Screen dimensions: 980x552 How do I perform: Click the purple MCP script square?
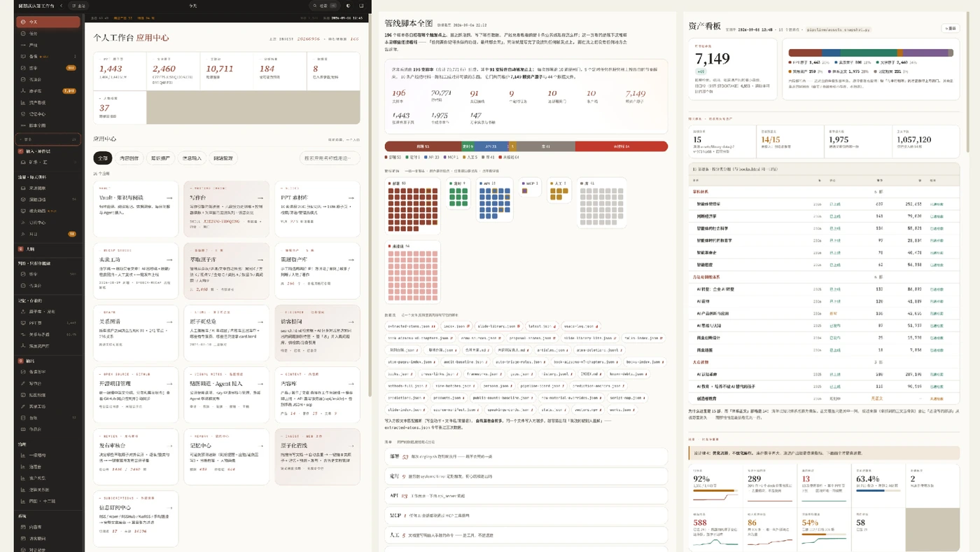[x=526, y=191]
